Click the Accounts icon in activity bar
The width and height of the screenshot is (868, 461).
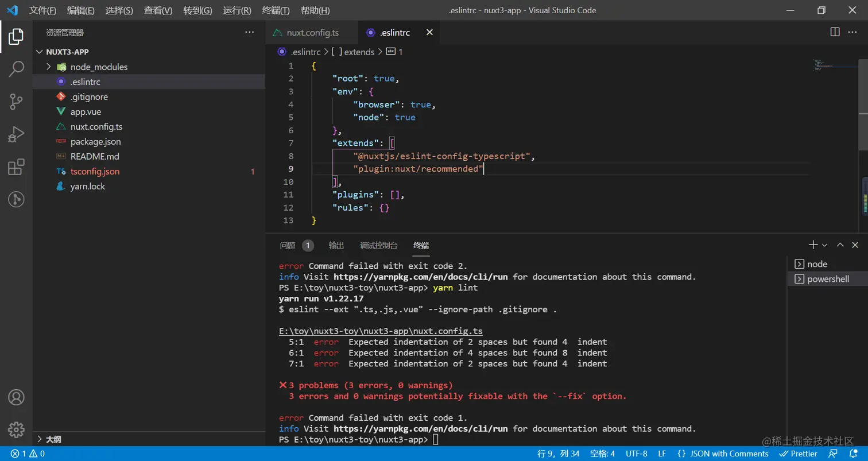coord(16,397)
